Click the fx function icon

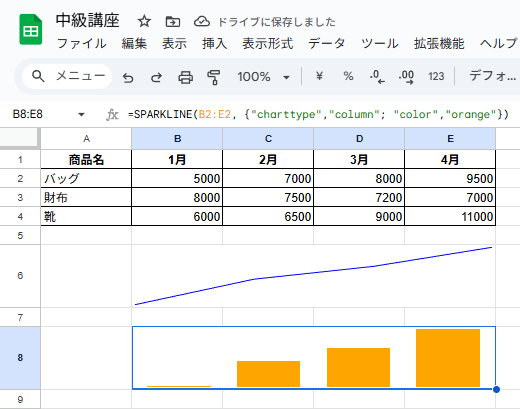pyautogui.click(x=112, y=115)
